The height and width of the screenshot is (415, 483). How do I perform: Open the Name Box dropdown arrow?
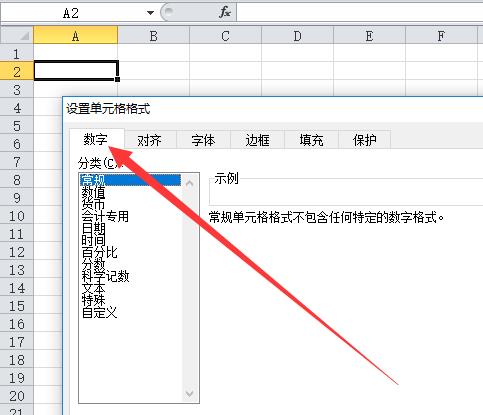(150, 13)
